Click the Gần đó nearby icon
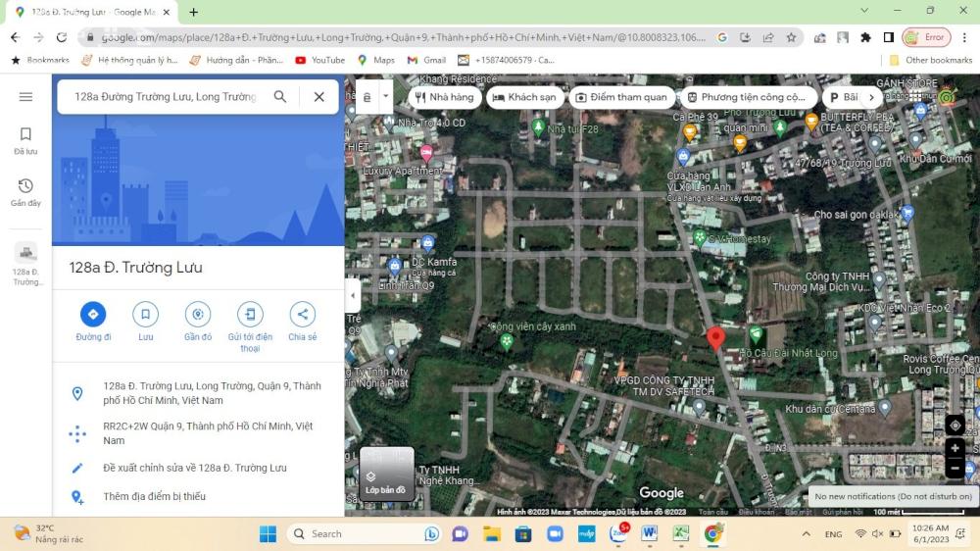This screenshot has width=980, height=551. coord(198,314)
